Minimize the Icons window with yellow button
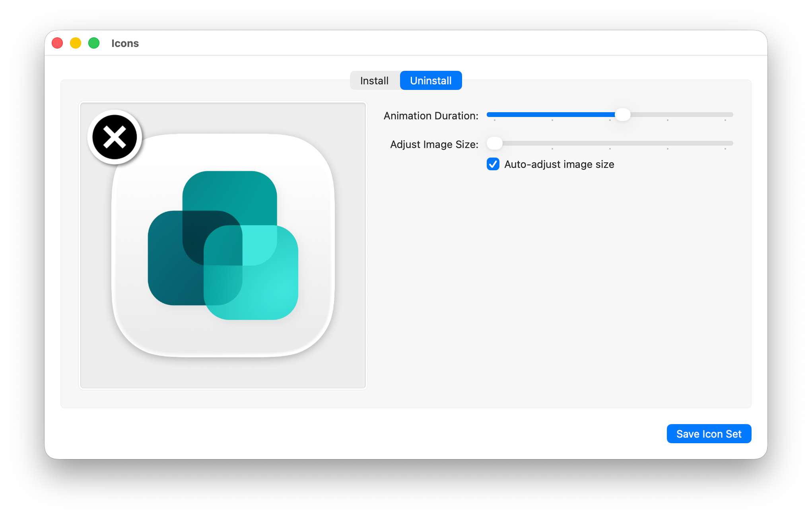 [x=76, y=43]
